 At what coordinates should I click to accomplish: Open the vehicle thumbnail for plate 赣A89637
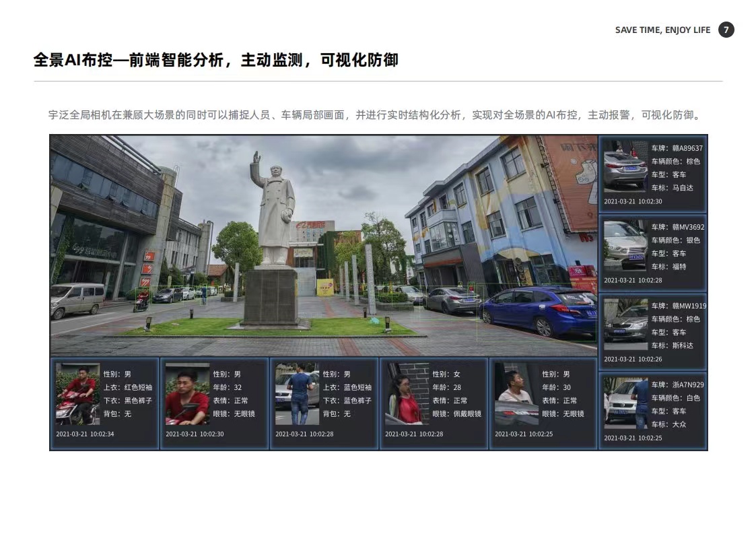tap(625, 166)
